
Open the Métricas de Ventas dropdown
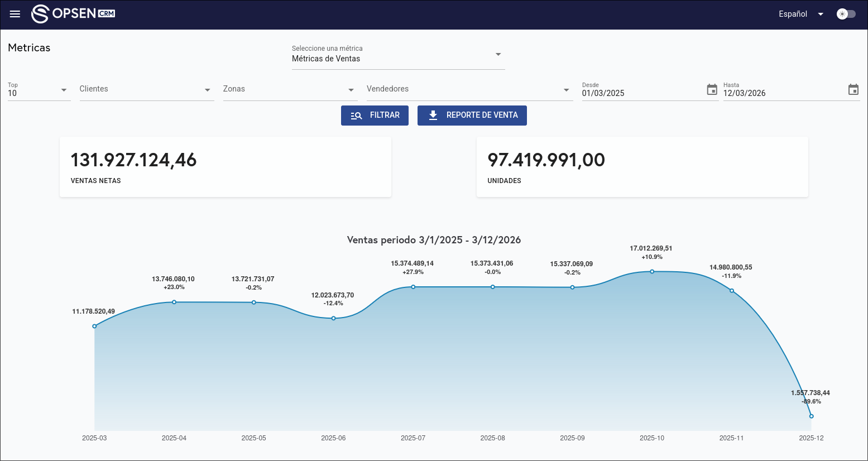click(x=497, y=54)
